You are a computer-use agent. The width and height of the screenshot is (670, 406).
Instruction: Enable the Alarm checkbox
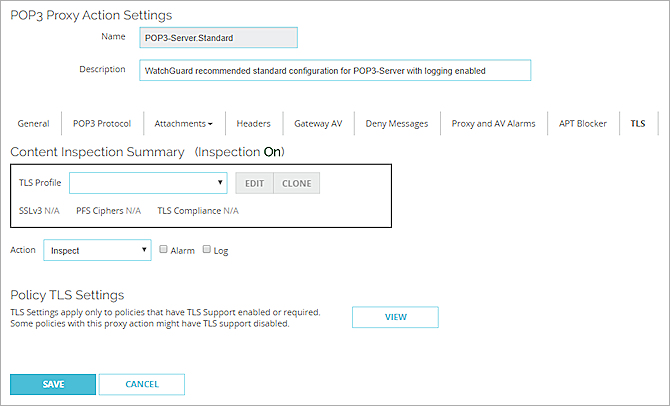[163, 249]
